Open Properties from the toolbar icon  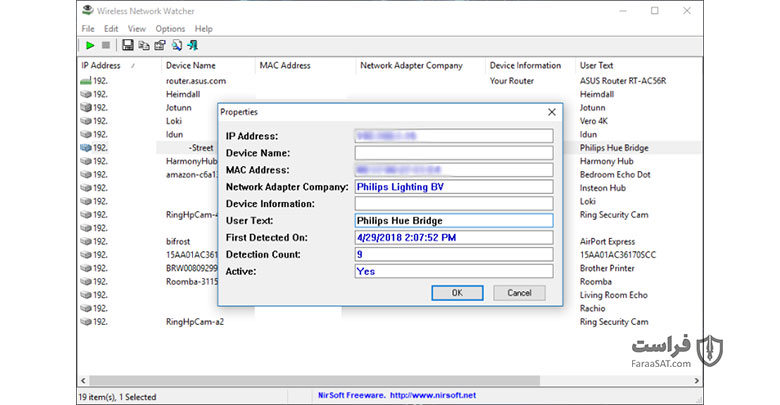coord(160,45)
